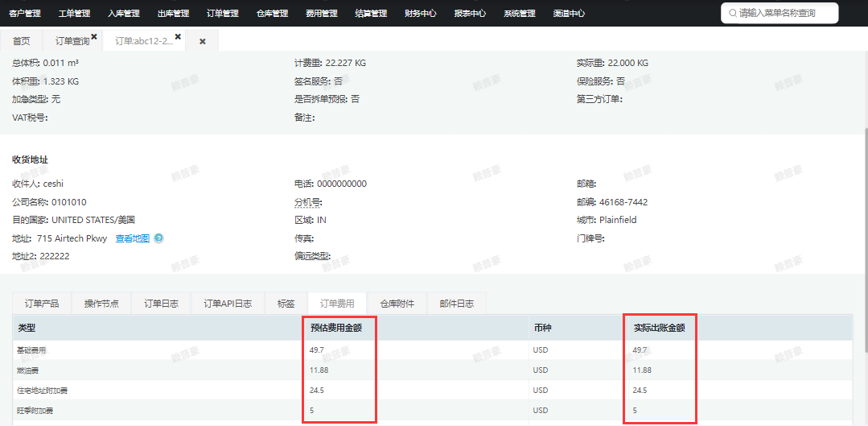
Task: Click the 旺季附加费 row label
Action: 35,411
